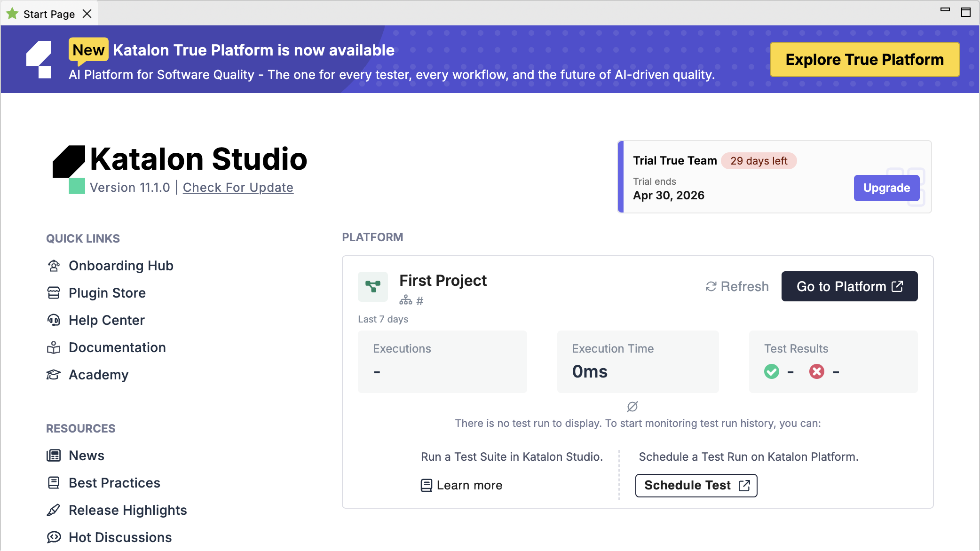This screenshot has height=551, width=980.
Task: Click the Academy graduation cap icon
Action: 54,375
